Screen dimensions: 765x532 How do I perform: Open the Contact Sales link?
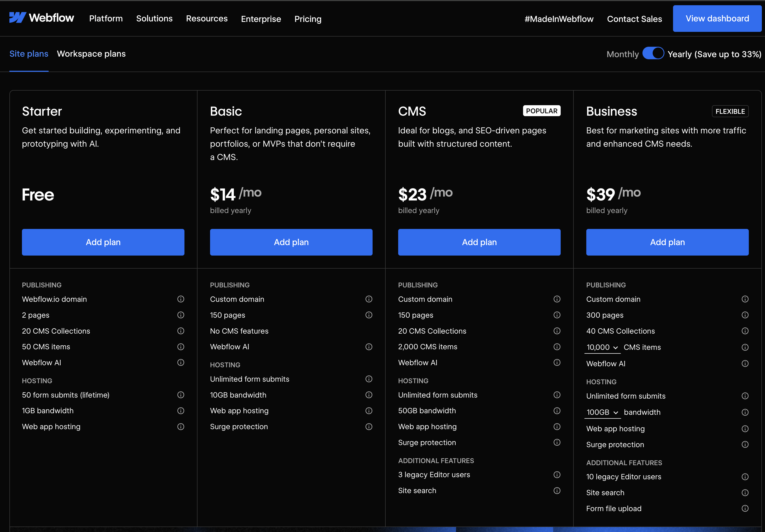point(634,19)
